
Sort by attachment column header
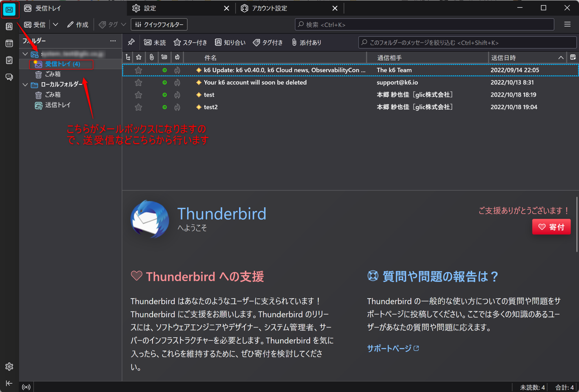pos(151,57)
